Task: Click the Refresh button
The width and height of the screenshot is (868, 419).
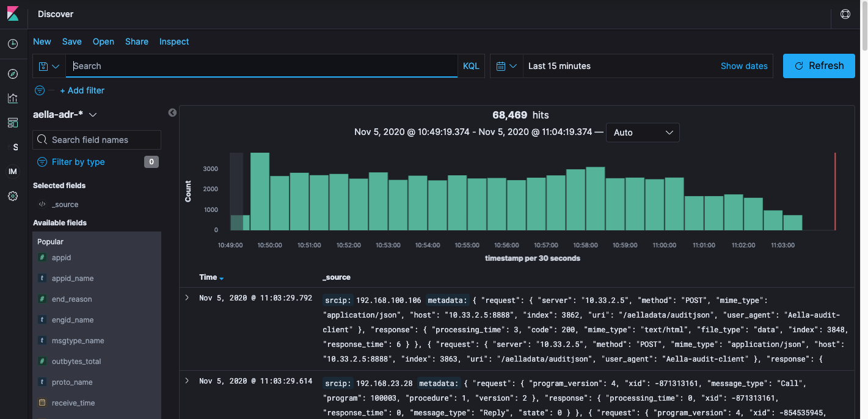Action: click(x=819, y=66)
